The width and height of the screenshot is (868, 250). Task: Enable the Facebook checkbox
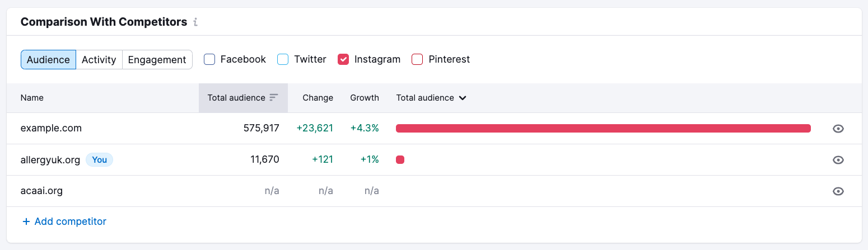[209, 59]
